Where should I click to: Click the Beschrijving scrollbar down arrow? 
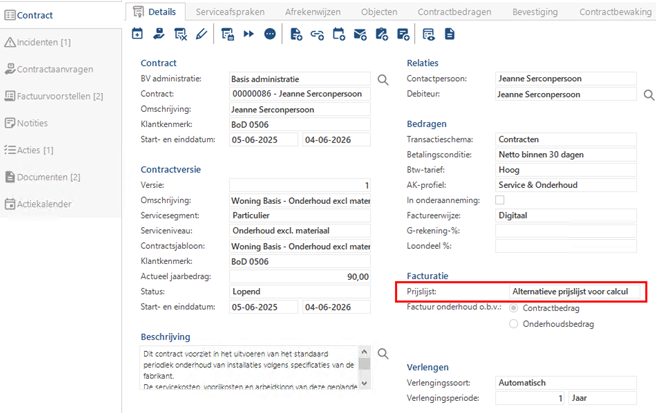(x=365, y=384)
